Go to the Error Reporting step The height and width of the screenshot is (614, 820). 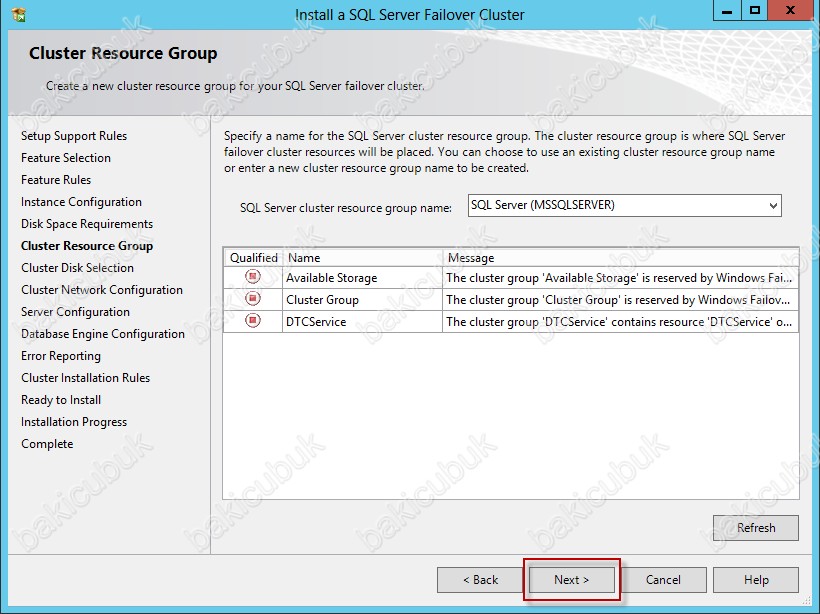[61, 356]
